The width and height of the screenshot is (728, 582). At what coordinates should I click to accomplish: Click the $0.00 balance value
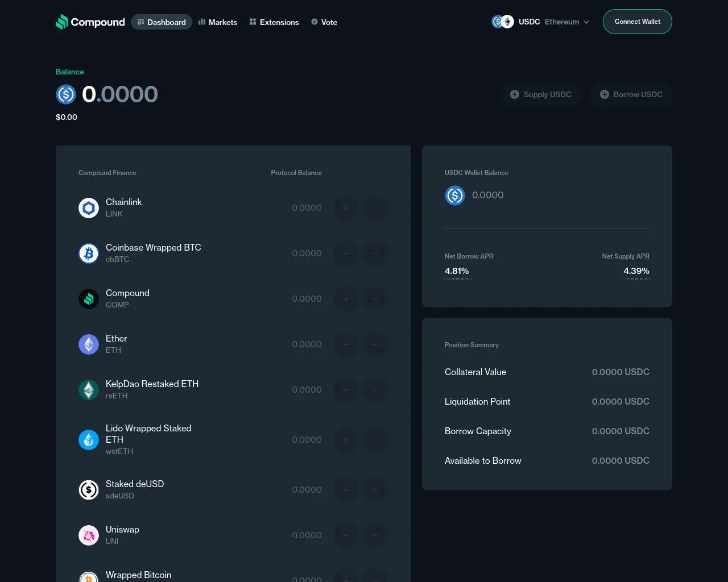67,117
